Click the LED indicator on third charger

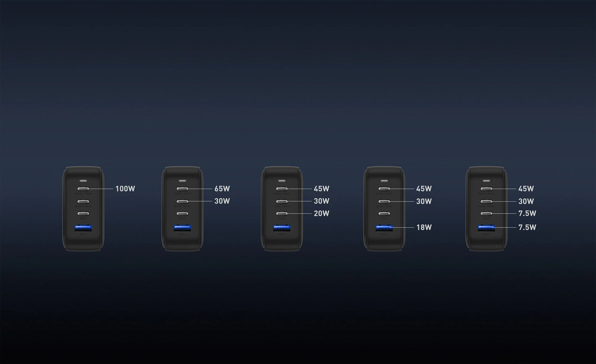coord(282,181)
